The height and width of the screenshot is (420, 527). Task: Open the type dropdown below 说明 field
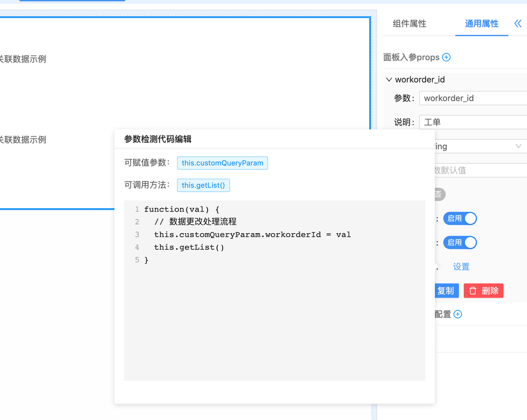click(x=480, y=146)
